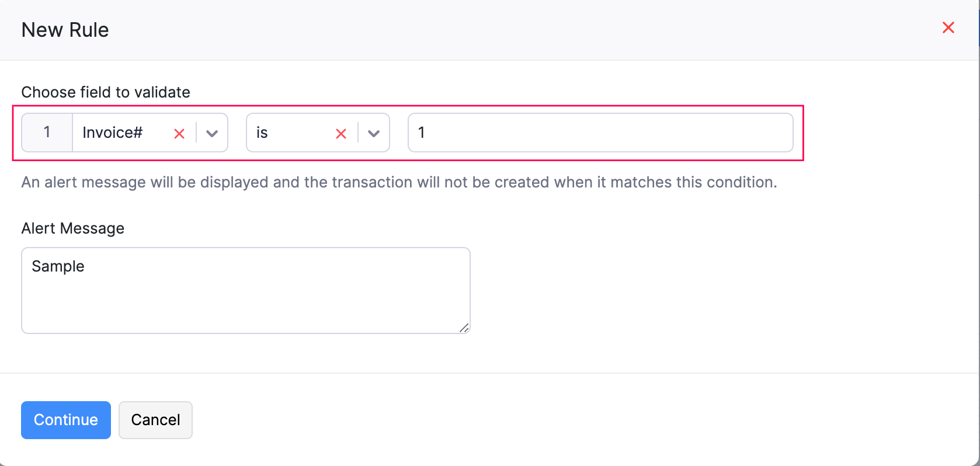The height and width of the screenshot is (466, 980).
Task: Place cursor on the "Sample" text
Action: [58, 266]
